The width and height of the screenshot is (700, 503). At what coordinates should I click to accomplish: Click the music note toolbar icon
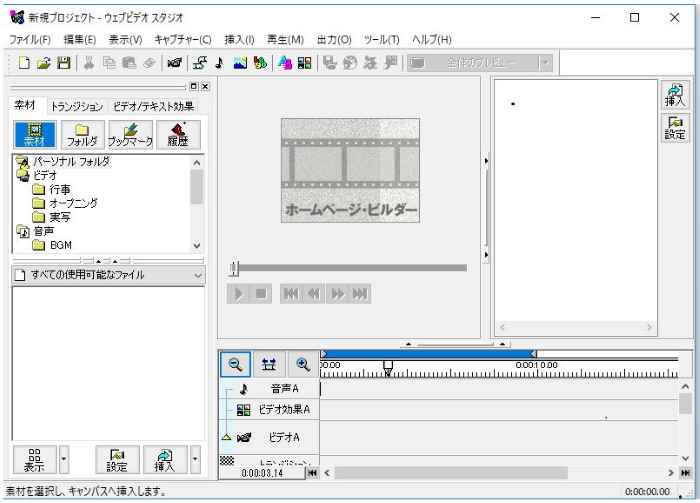click(219, 63)
